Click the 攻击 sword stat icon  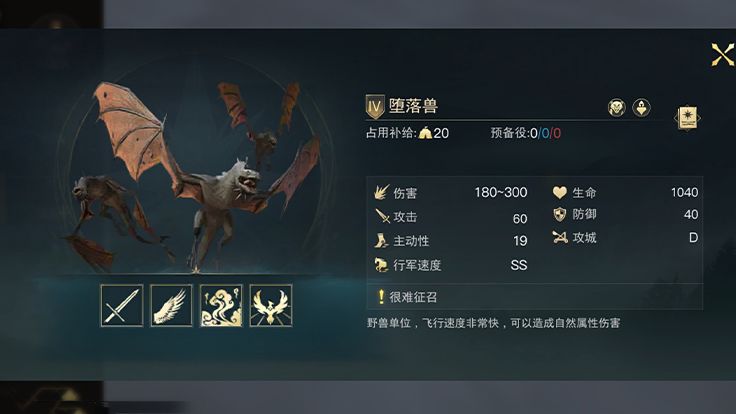tap(383, 216)
